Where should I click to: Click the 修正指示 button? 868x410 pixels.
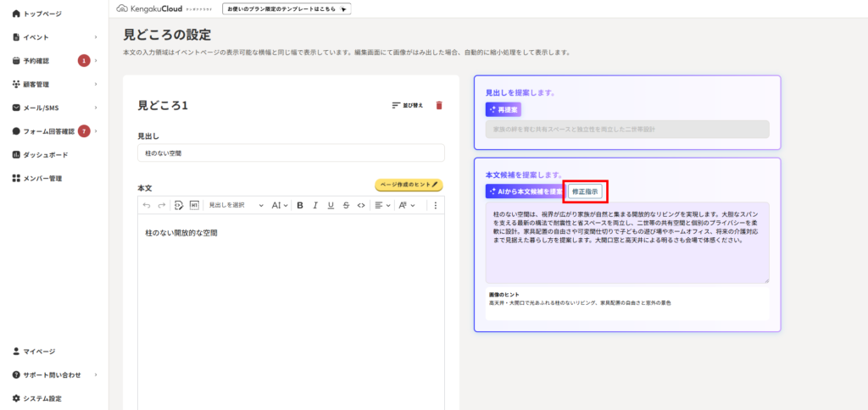(x=586, y=191)
